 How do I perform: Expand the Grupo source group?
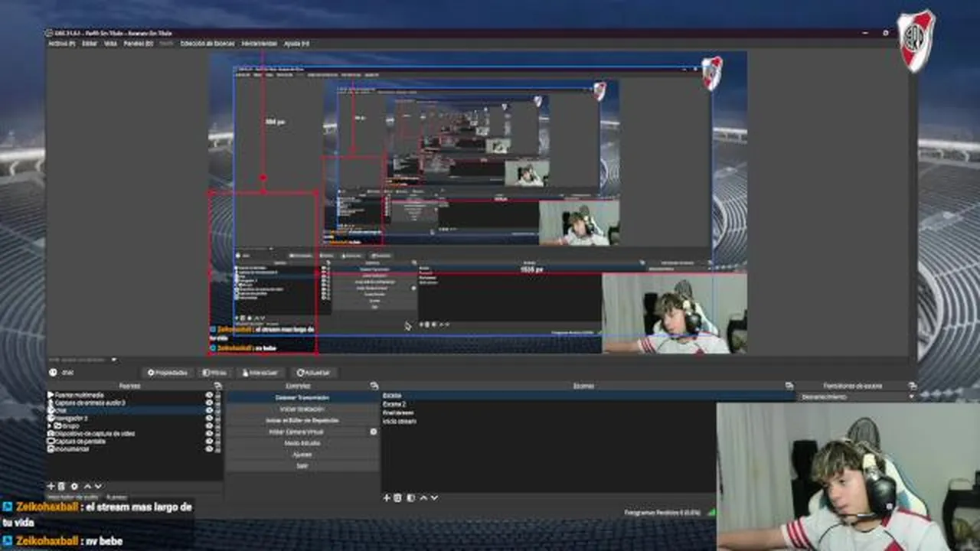click(x=51, y=426)
